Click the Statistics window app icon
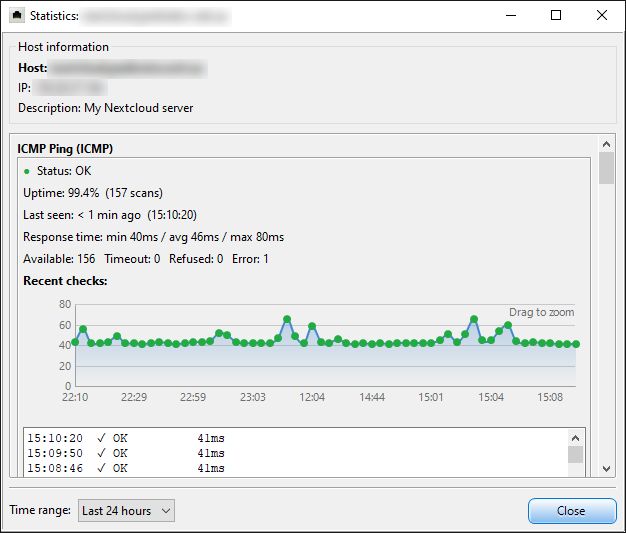The width and height of the screenshot is (626, 533). 17,16
